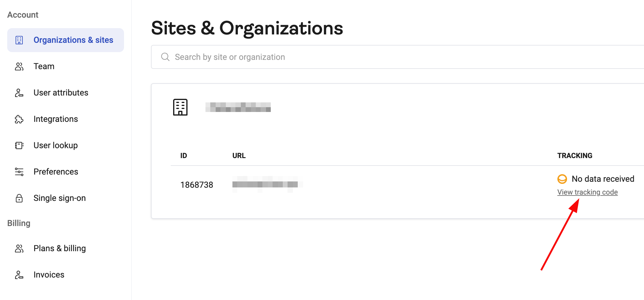Click the organization building icon on the card

click(180, 107)
